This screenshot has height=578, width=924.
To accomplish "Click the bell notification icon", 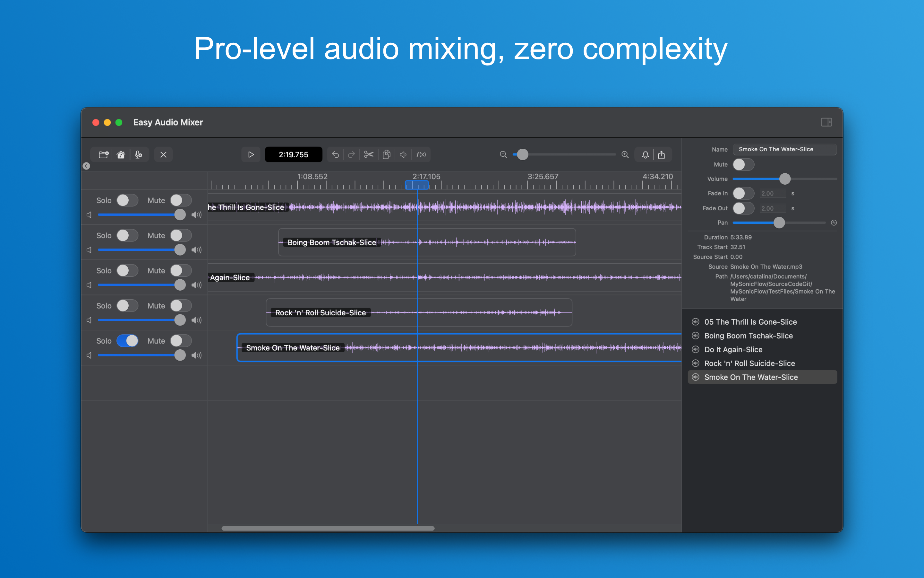I will pos(645,154).
